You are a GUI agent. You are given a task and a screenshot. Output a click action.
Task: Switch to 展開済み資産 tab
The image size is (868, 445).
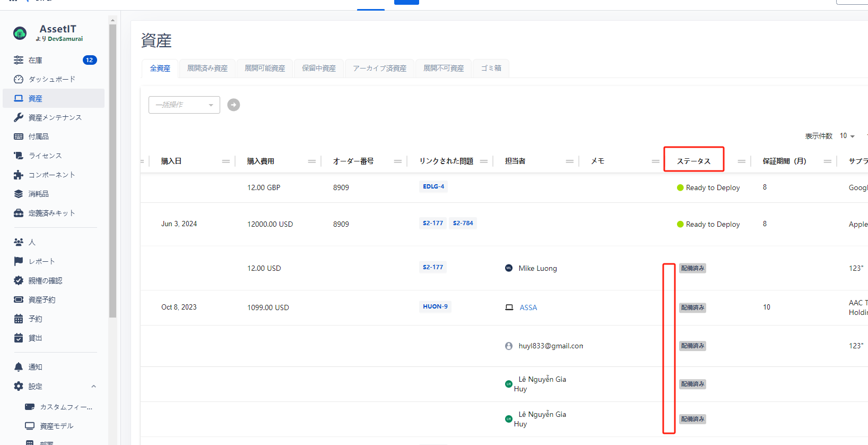[207, 69]
